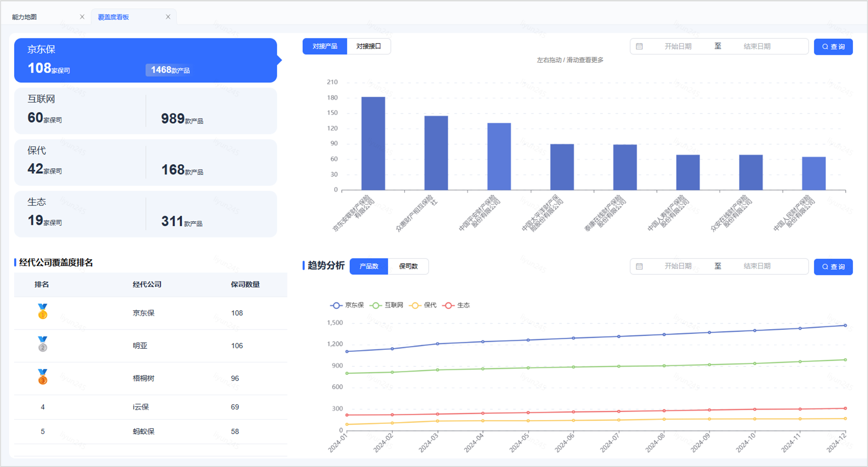Click calendar icon in top date range
The height and width of the screenshot is (467, 868).
[639, 46]
